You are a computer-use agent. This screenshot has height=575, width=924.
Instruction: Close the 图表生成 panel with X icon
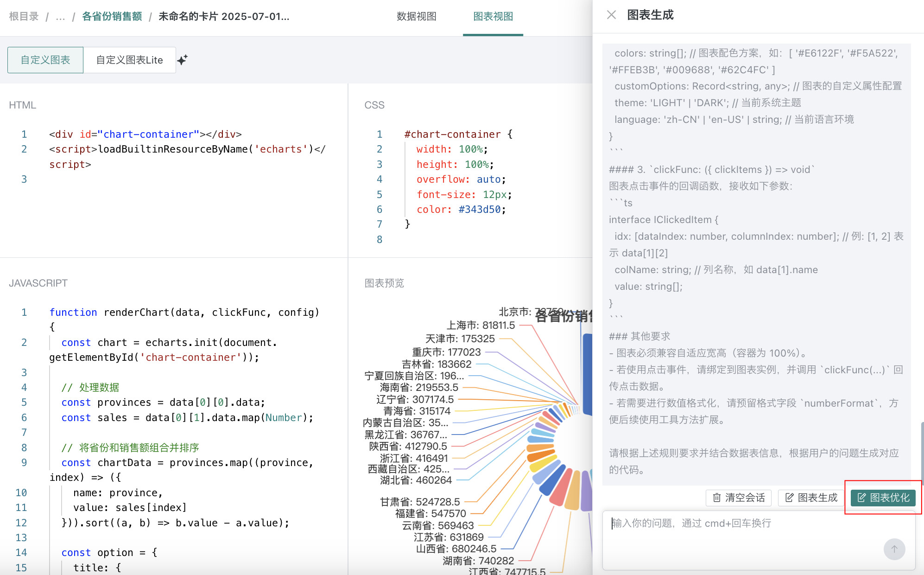611,15
